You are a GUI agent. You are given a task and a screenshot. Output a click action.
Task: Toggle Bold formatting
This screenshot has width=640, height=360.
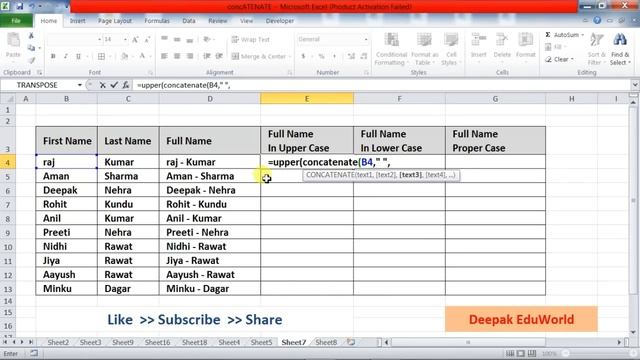coord(53,56)
